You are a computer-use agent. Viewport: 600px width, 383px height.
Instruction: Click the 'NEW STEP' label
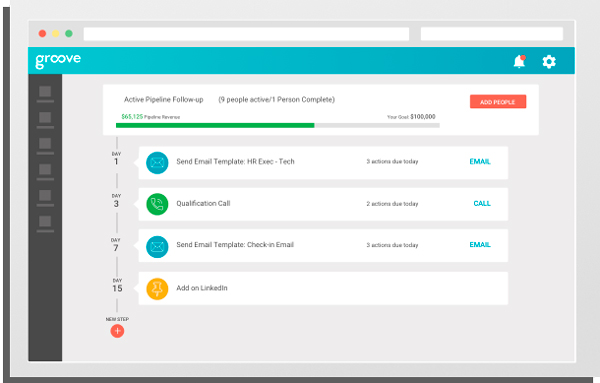pos(117,319)
